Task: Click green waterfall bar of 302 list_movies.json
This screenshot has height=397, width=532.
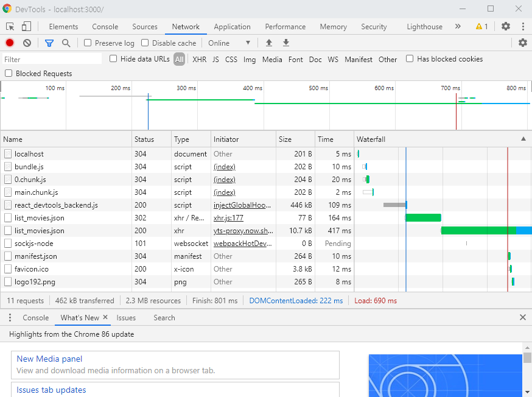Action: [423, 218]
